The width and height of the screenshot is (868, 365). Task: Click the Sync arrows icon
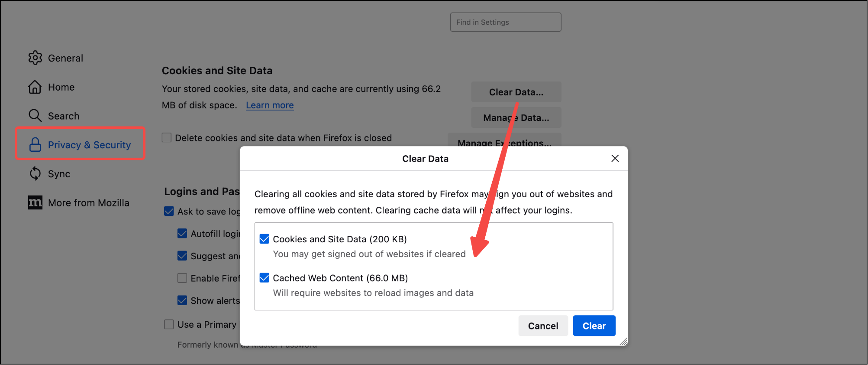35,174
